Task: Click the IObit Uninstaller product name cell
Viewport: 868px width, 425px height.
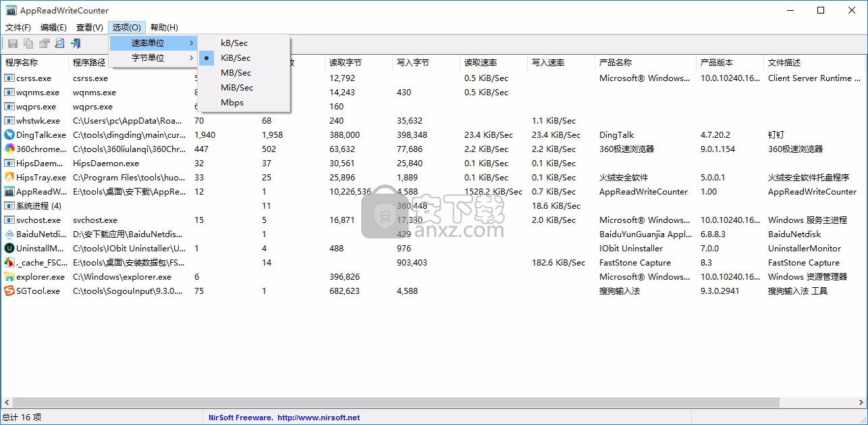Action: pyautogui.click(x=631, y=249)
